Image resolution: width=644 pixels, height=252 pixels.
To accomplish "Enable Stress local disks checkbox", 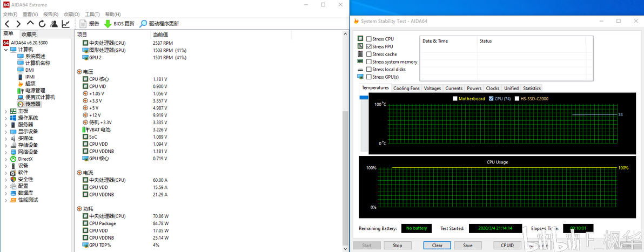I will 369,70.
